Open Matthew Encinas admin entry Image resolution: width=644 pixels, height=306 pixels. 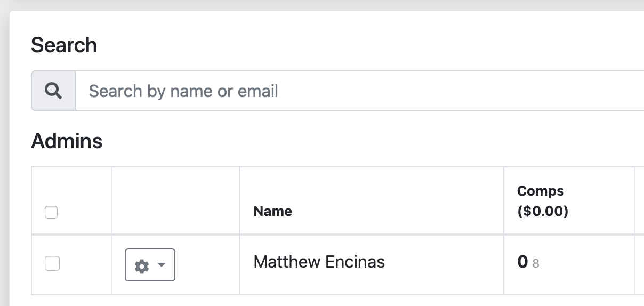tap(319, 262)
